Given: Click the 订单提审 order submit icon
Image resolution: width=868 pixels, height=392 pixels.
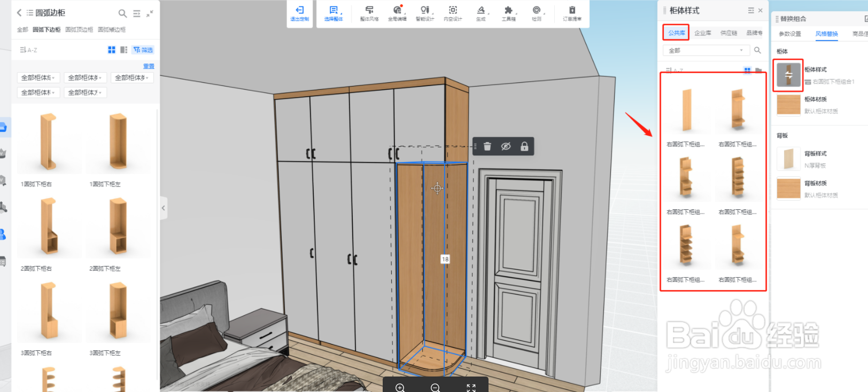Looking at the screenshot, I should tap(572, 13).
